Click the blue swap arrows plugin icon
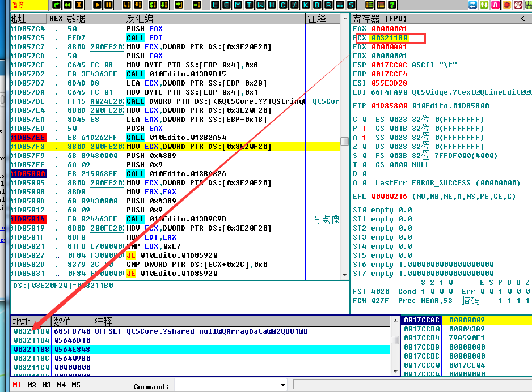This screenshot has width=532, height=392. point(472,5)
